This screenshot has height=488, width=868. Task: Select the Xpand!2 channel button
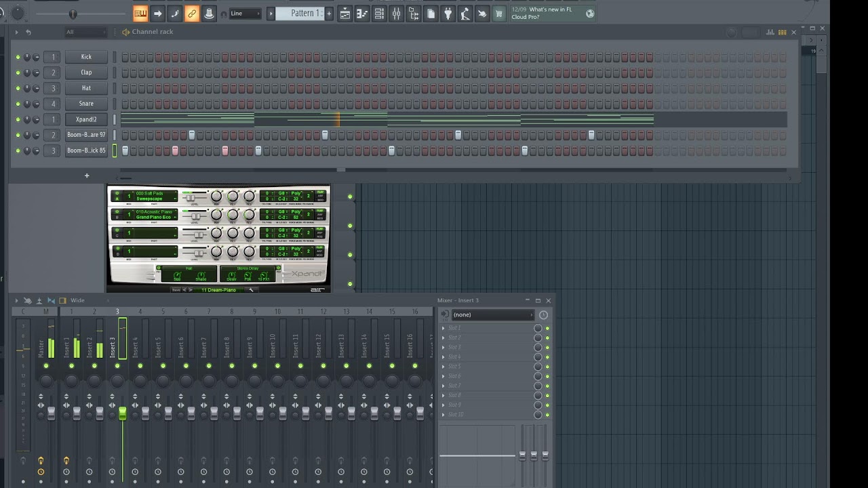click(86, 119)
